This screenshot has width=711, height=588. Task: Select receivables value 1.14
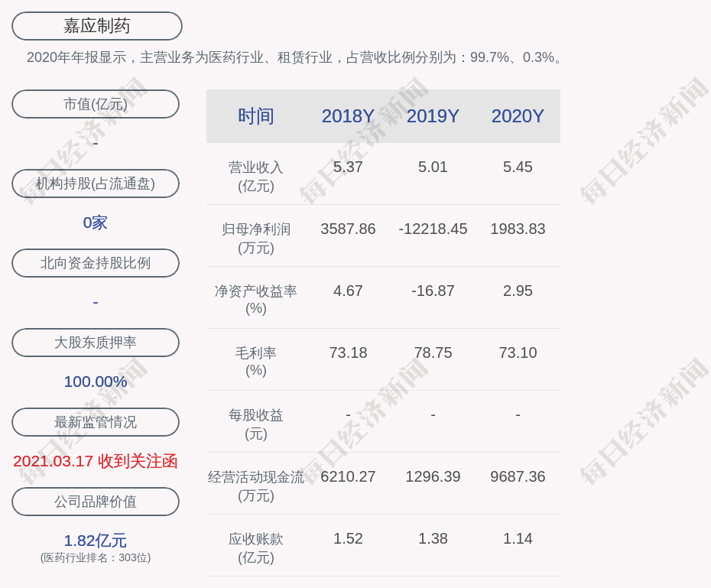click(518, 538)
